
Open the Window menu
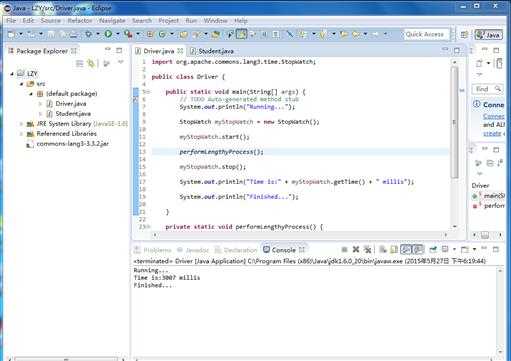click(215, 21)
